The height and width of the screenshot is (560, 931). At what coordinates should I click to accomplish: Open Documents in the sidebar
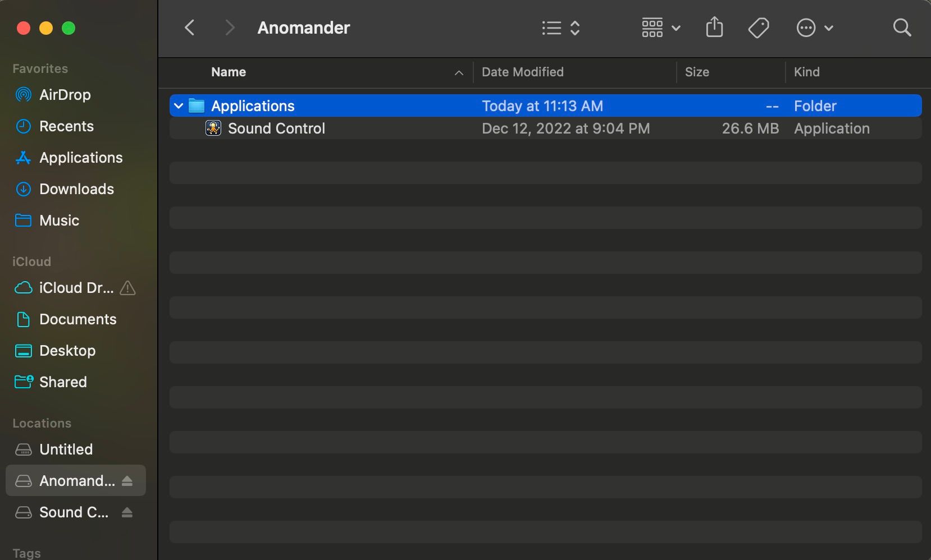78,319
